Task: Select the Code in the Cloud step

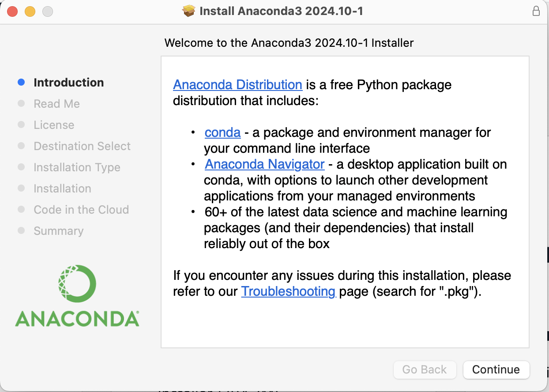Action: pos(81,210)
